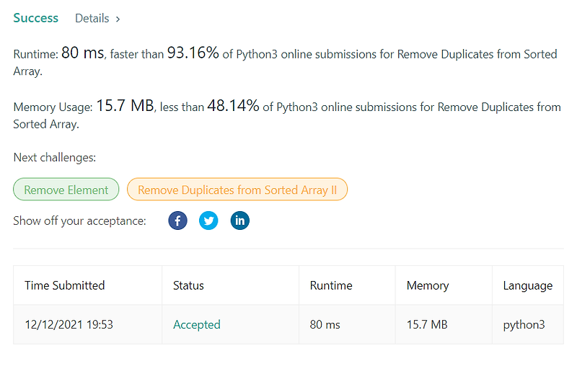Click the Runtime column header

[331, 285]
